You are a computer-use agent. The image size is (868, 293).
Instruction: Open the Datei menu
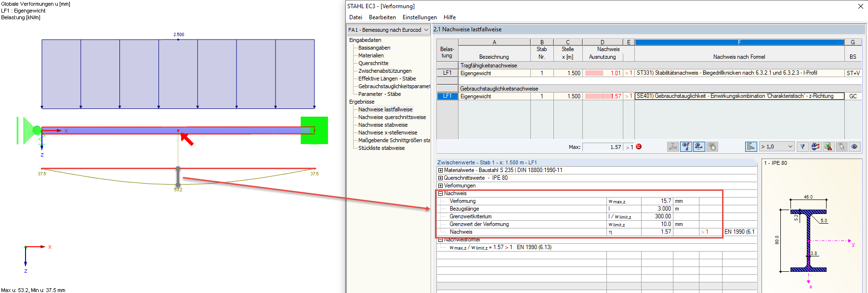tap(355, 17)
